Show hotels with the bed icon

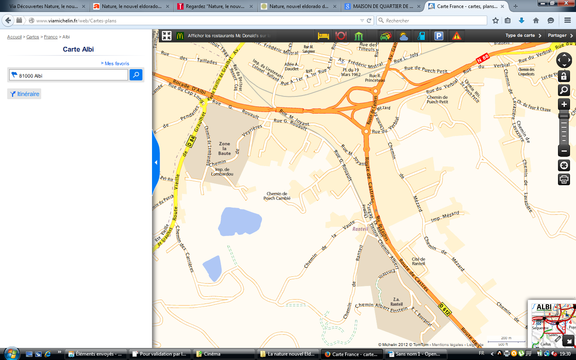pos(323,36)
